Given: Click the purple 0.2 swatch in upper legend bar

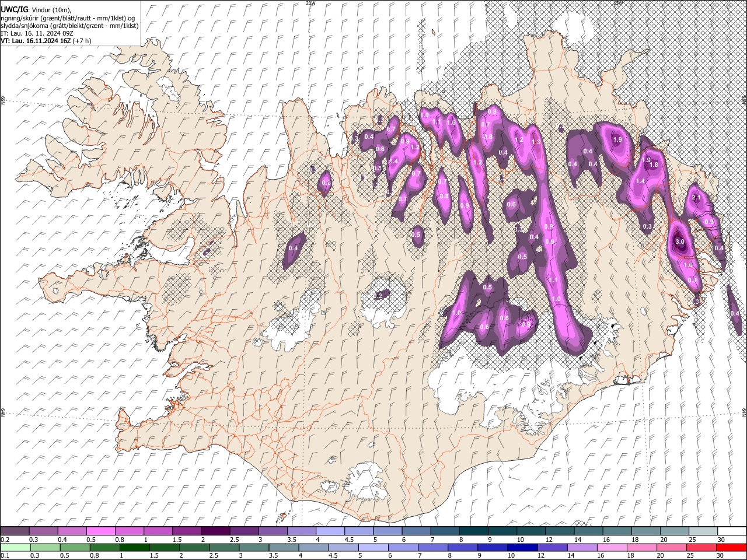Looking at the screenshot, I should 15,531.
